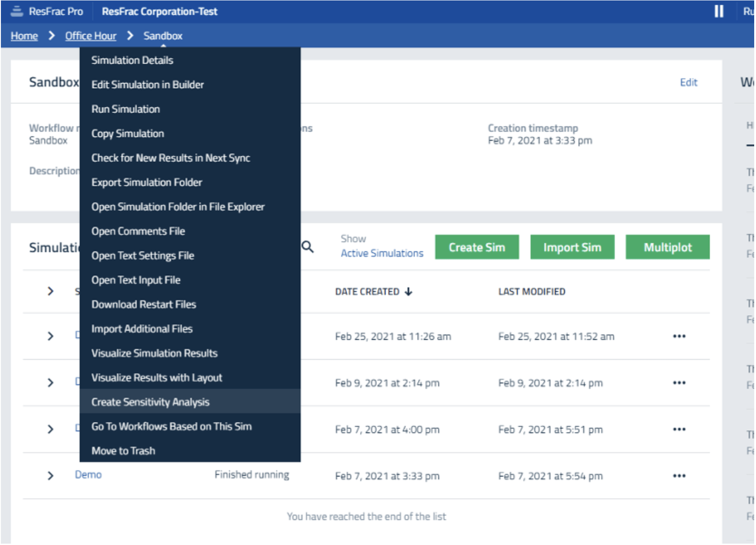Open the Multiplot button
This screenshot has height=545, width=756.
[668, 247]
